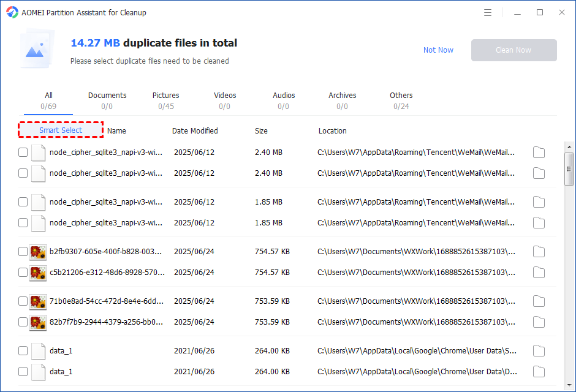Viewport: 576px width, 392px height.
Task: Sort list by Date Modified column header
Action: [195, 130]
